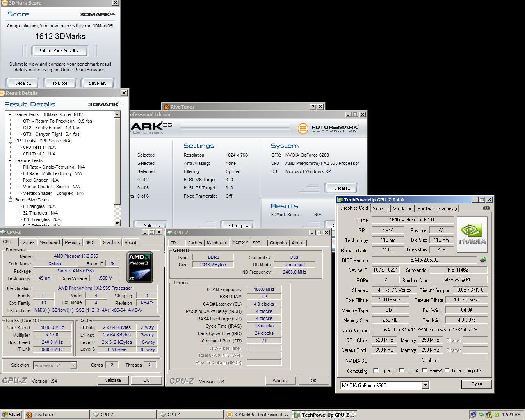Open the Start menu
This screenshot has height=420, width=525.
[x=11, y=415]
